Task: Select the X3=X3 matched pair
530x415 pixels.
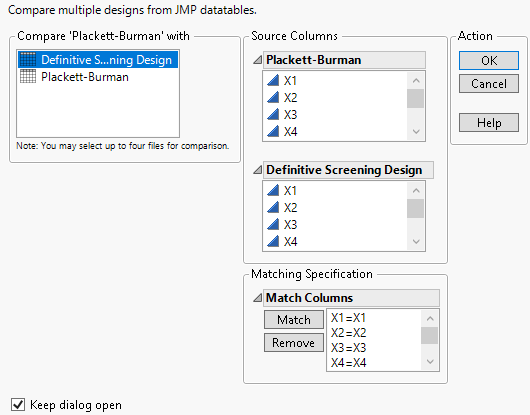Action: 348,348
